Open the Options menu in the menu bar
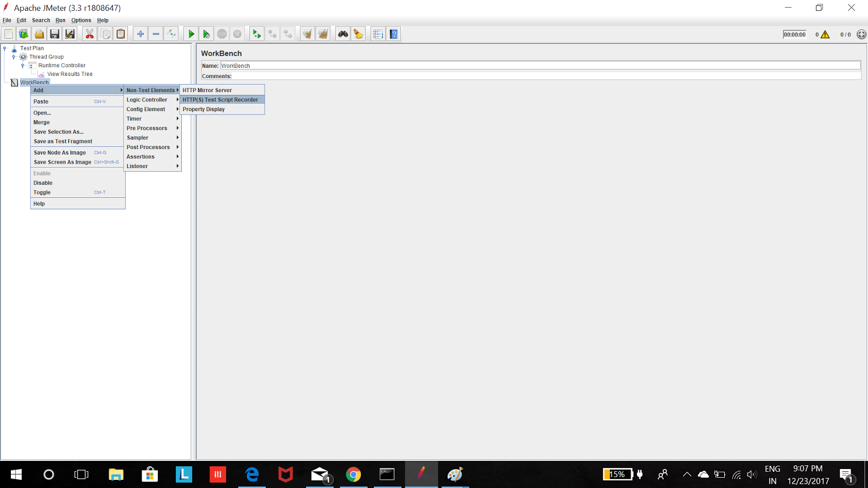Image resolution: width=868 pixels, height=488 pixels. tap(81, 20)
